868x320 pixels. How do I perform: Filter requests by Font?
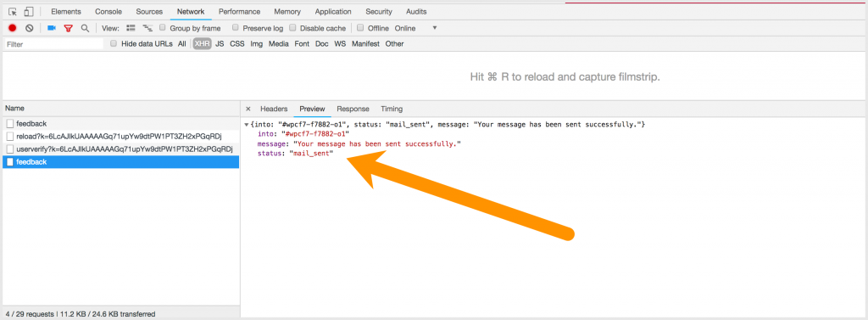(x=302, y=44)
